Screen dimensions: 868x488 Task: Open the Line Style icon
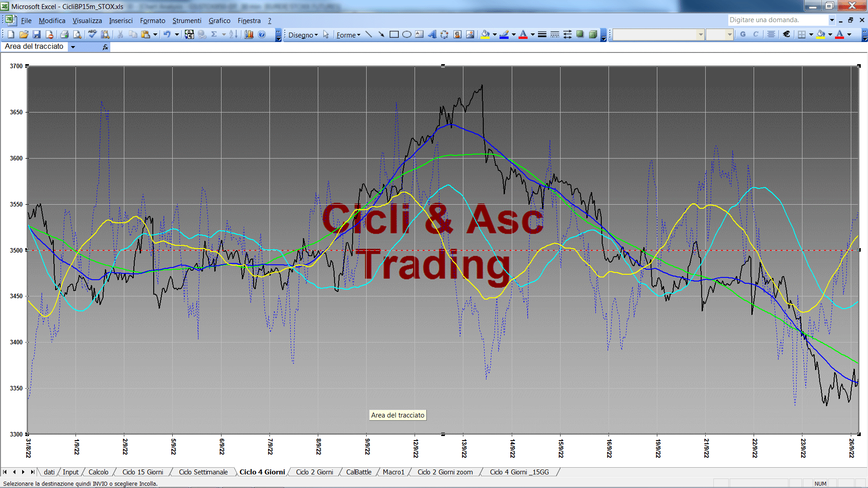[542, 35]
